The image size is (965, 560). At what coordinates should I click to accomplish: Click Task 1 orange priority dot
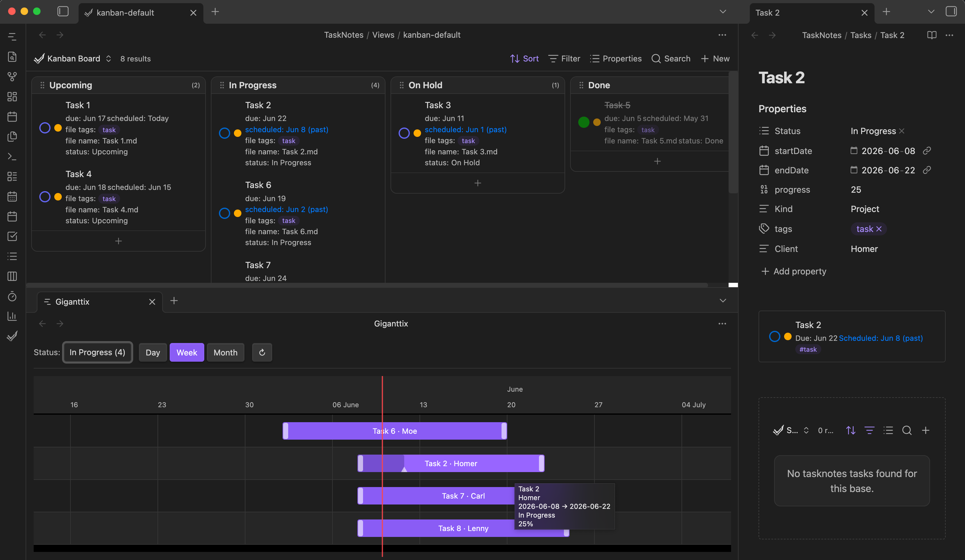(58, 128)
